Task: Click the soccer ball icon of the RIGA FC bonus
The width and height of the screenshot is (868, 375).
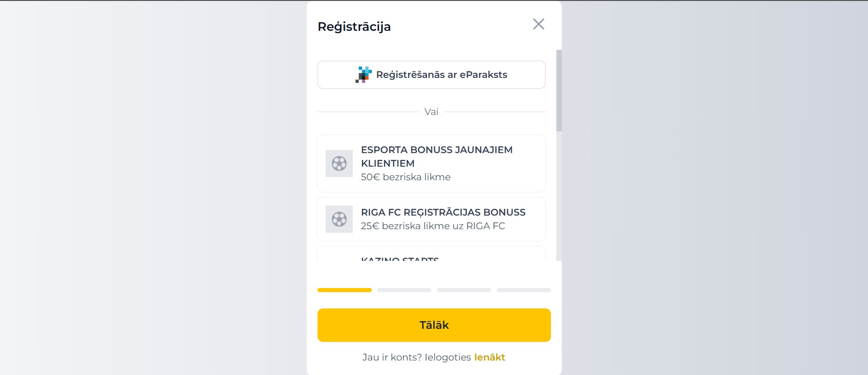Action: tap(339, 219)
